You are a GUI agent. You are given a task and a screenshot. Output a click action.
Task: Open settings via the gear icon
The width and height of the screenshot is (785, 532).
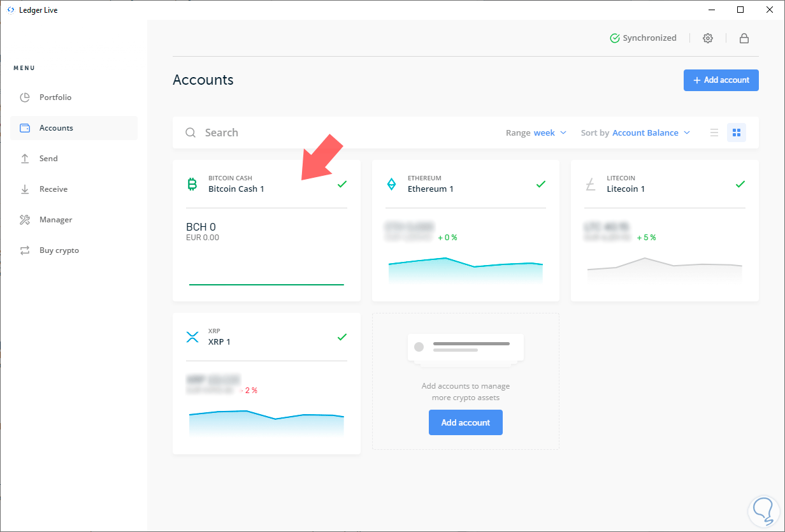(708, 38)
